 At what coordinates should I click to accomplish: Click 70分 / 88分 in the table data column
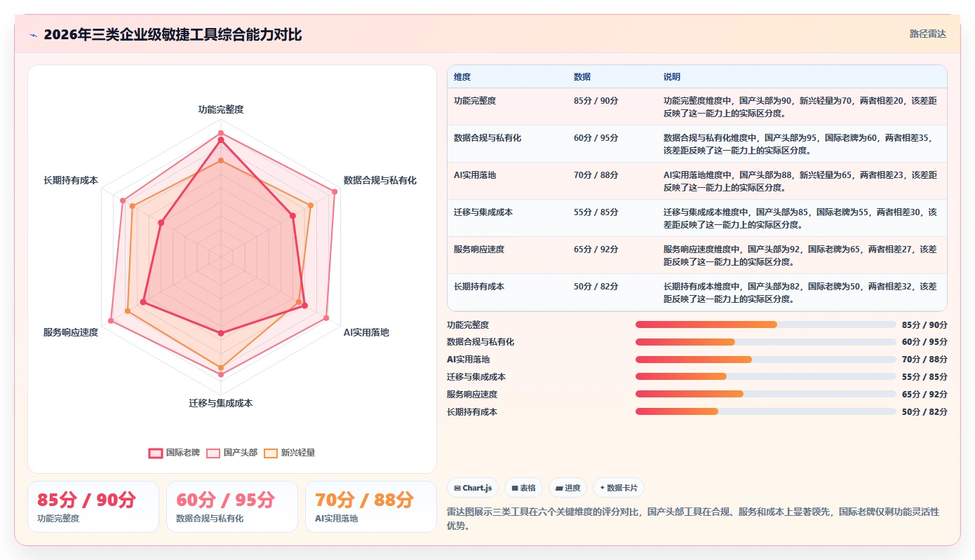point(596,175)
